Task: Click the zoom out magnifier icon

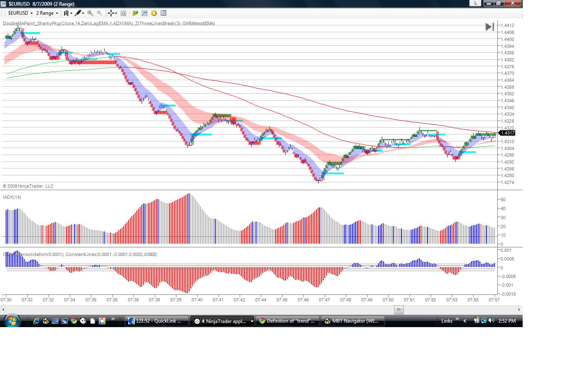Action: coord(100,13)
